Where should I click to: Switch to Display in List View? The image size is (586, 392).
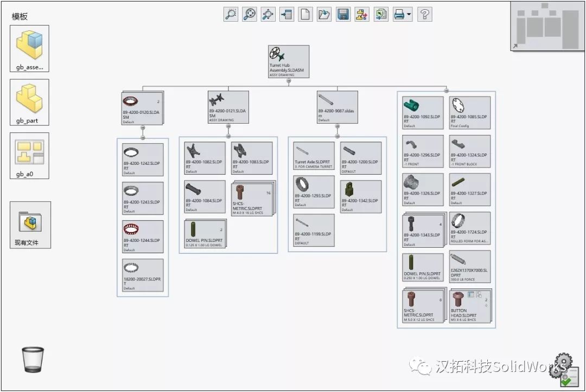(x=286, y=15)
